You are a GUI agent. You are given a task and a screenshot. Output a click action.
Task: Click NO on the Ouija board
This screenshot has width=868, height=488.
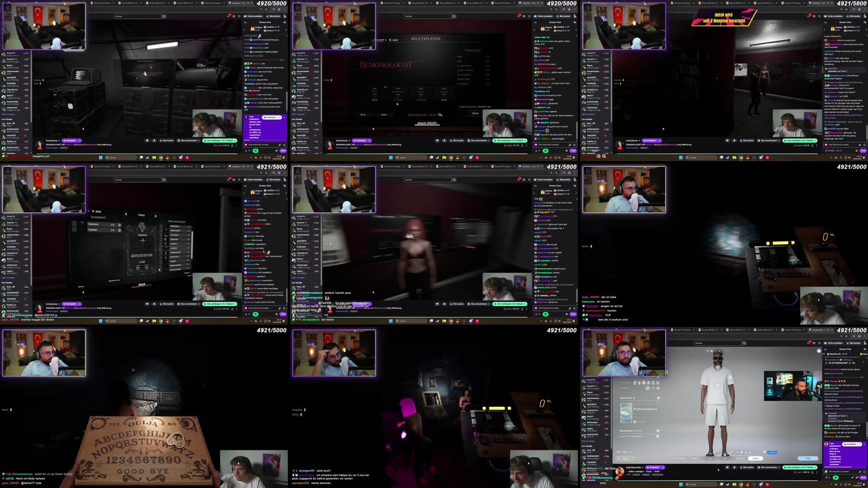click(x=172, y=424)
